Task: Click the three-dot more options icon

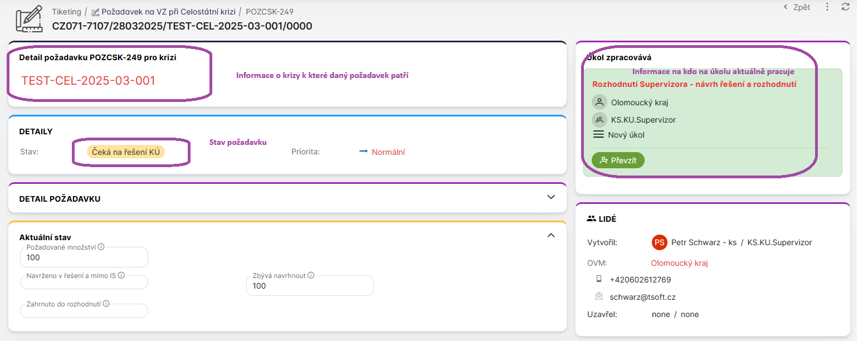Action: pos(827,7)
